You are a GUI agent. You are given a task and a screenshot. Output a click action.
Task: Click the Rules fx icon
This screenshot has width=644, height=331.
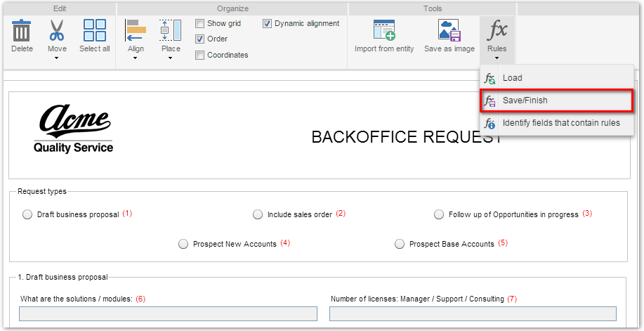point(497,30)
